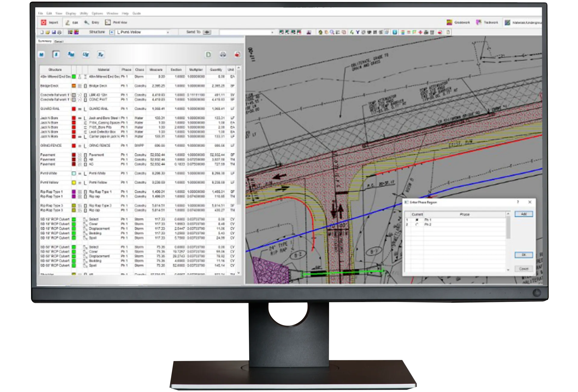Open the Structure dropdown showing Pvmt-Yellow
The height and width of the screenshot is (392, 578).
point(168,32)
